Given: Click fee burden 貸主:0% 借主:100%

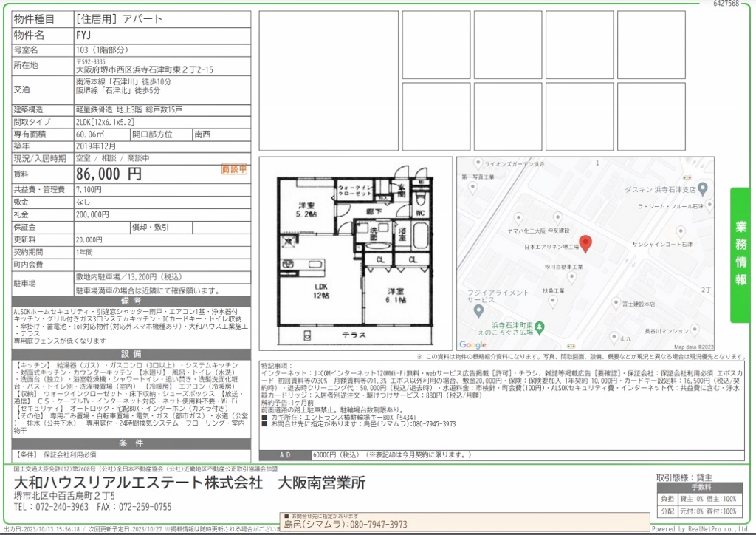Looking at the screenshot, I should pyautogui.click(x=708, y=499).
